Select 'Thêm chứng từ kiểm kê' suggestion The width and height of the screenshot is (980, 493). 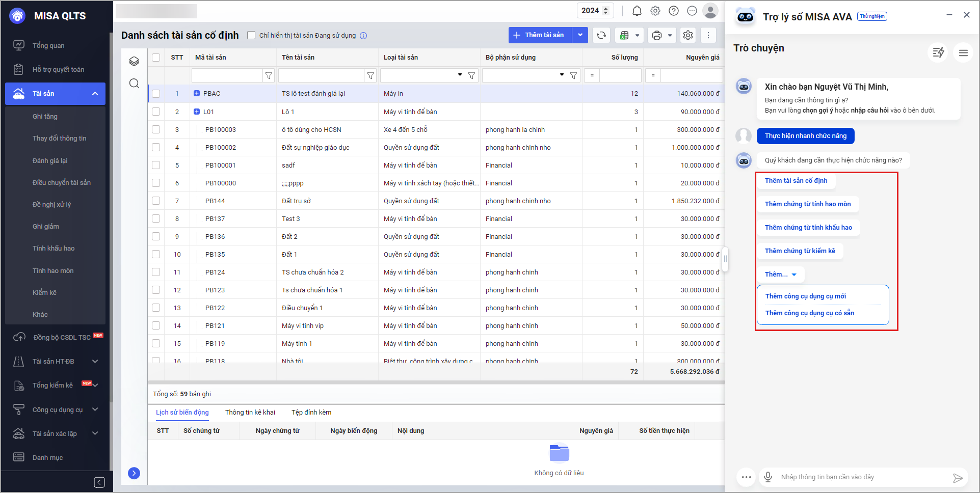[800, 251]
